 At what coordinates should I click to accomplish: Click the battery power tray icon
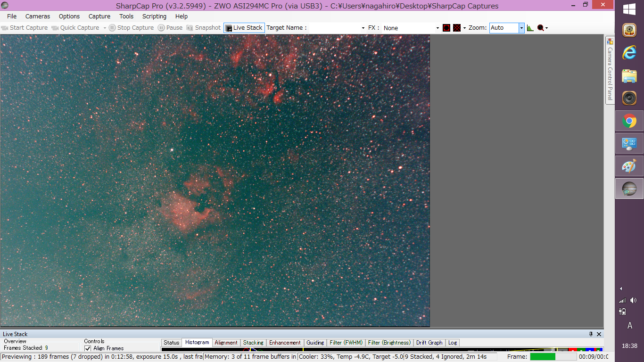[622, 312]
